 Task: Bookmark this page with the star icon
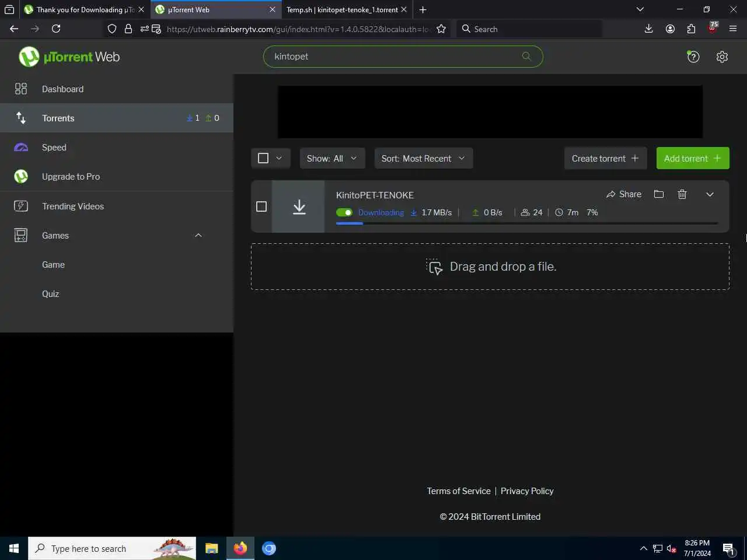441,29
